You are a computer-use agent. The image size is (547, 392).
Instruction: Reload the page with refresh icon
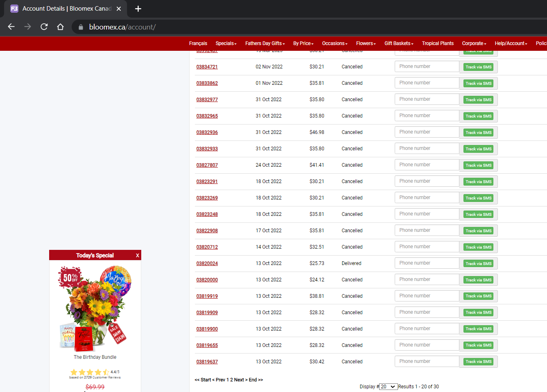point(44,27)
